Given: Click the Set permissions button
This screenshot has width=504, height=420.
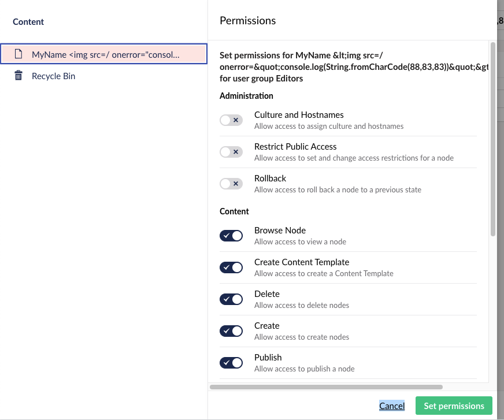Looking at the screenshot, I should (x=454, y=406).
